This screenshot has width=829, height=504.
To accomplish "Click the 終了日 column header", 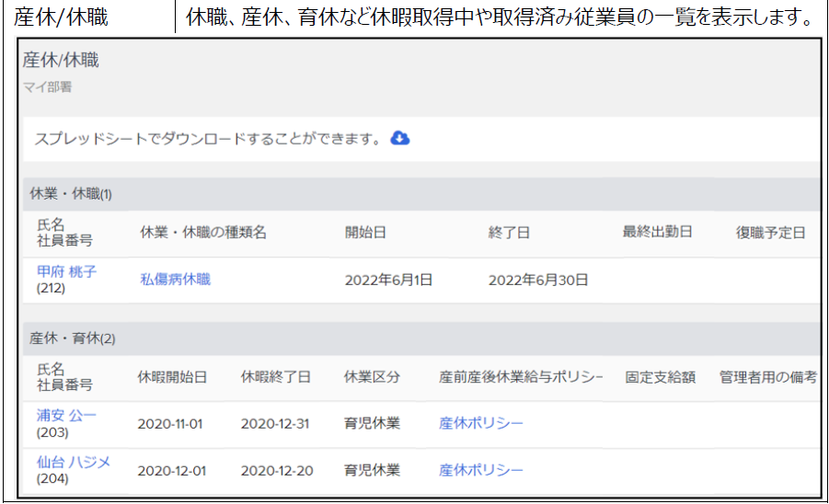I will tap(509, 233).
